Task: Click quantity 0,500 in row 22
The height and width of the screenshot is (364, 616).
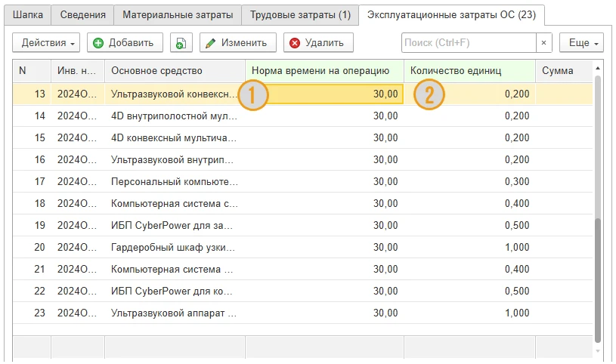Action: [x=469, y=292]
